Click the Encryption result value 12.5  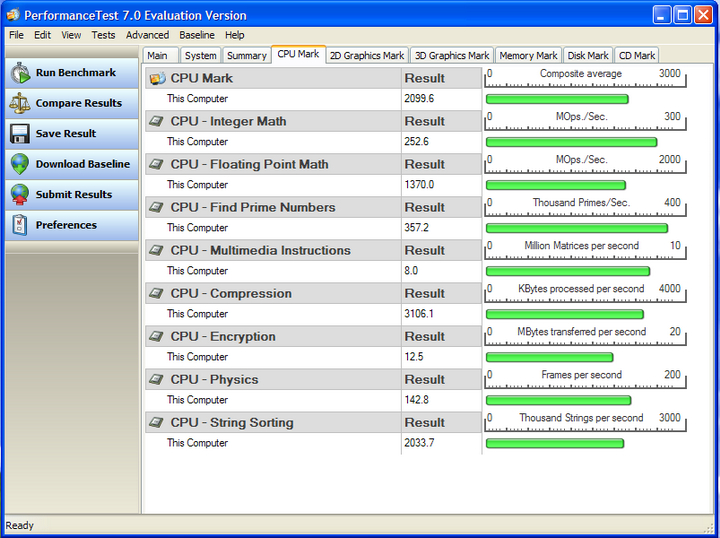click(414, 357)
